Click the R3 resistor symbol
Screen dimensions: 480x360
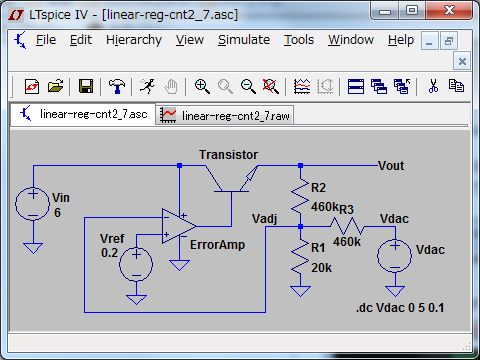(x=347, y=226)
